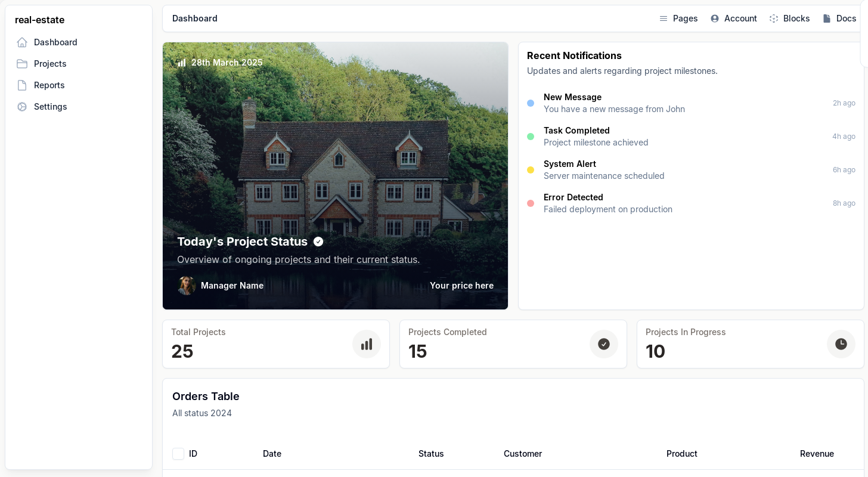Image resolution: width=868 pixels, height=477 pixels.
Task: Open the New Message notification from John
Action: [x=614, y=103]
